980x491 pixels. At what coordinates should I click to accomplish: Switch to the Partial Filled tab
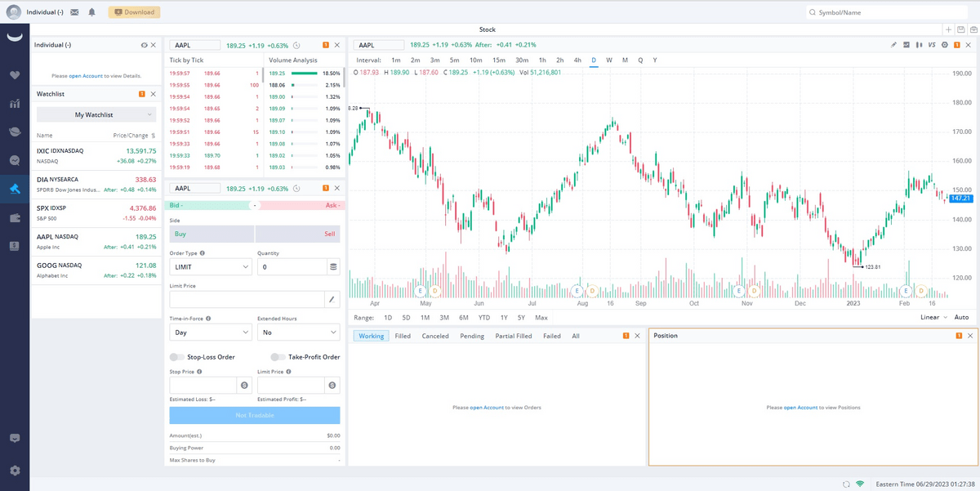[x=514, y=336]
